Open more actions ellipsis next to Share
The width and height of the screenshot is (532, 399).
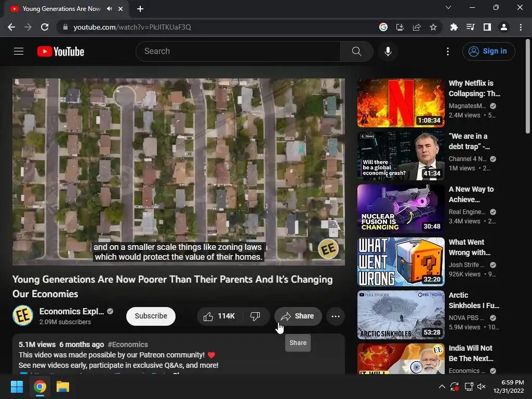tap(336, 316)
